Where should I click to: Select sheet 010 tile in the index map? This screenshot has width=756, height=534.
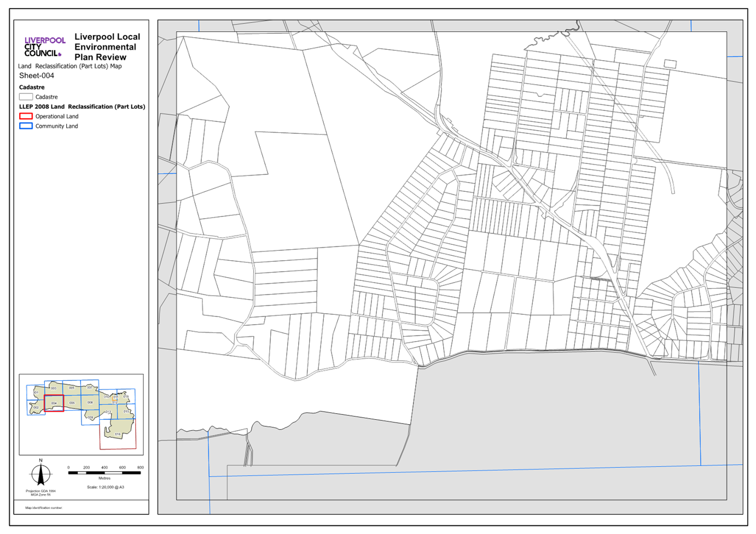click(x=108, y=397)
